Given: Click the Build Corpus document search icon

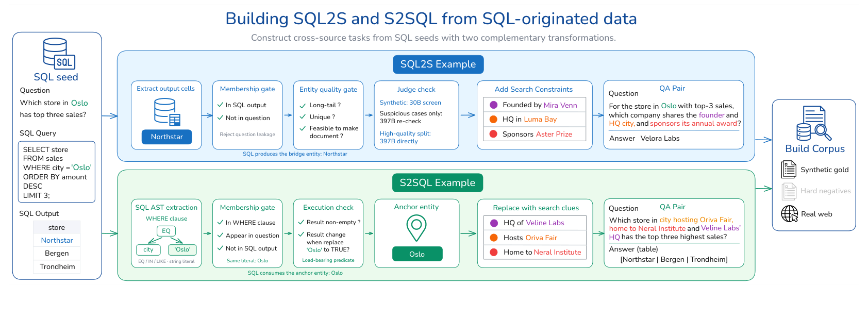Looking at the screenshot, I should click(814, 124).
